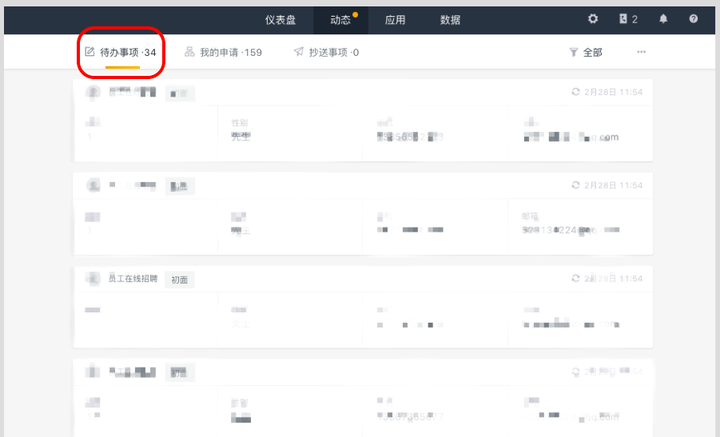Viewport: 720px width, 437px height.
Task: Switch to 抄送事项 ·0 tab
Action: point(326,52)
